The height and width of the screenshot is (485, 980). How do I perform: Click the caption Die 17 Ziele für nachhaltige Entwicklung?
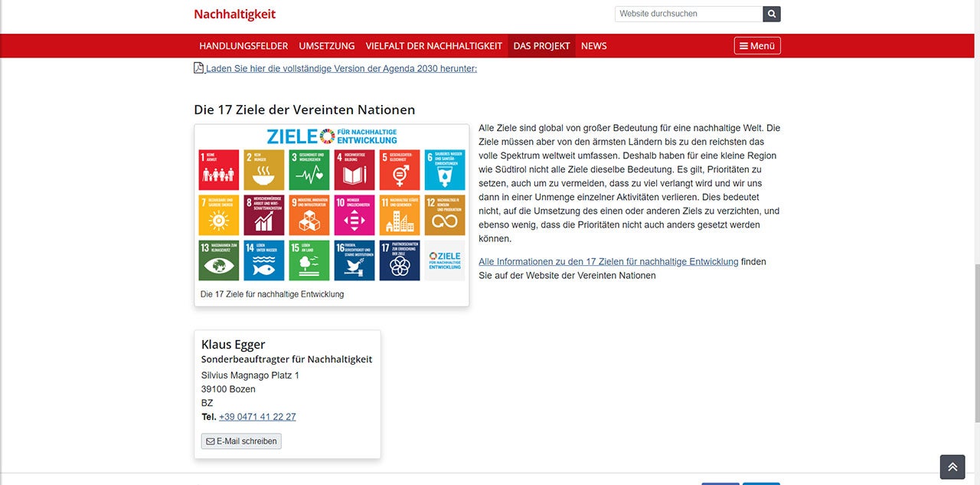pos(273,294)
